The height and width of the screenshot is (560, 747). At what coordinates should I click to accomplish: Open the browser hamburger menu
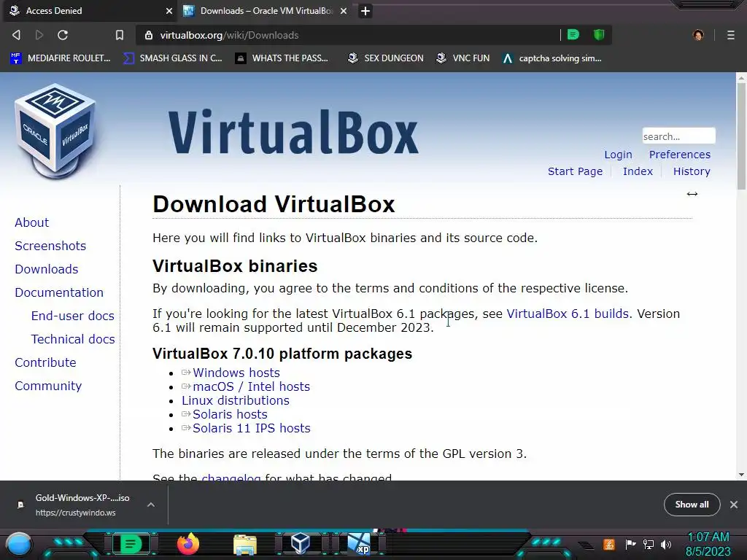click(x=731, y=35)
